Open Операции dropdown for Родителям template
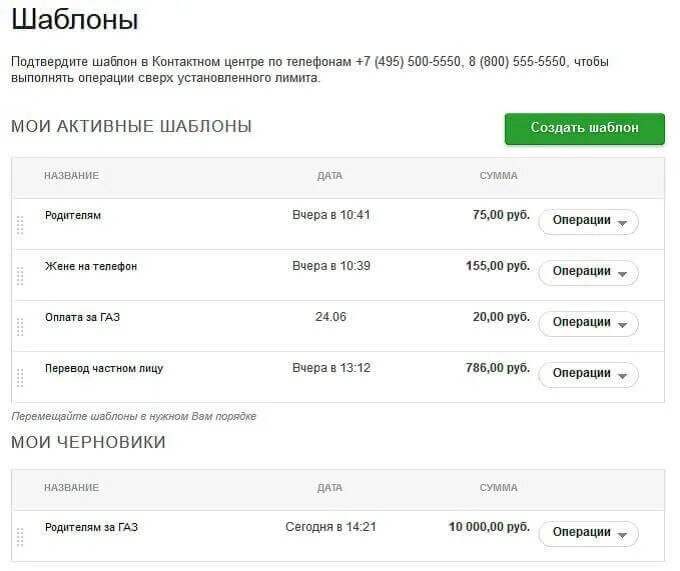This screenshot has width=680, height=571. [x=588, y=222]
